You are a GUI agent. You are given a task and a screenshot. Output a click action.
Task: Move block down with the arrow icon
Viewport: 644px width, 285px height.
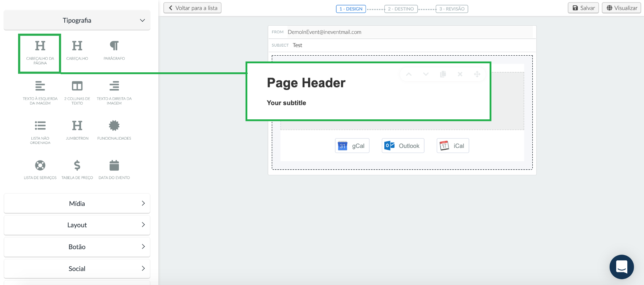coord(426,74)
